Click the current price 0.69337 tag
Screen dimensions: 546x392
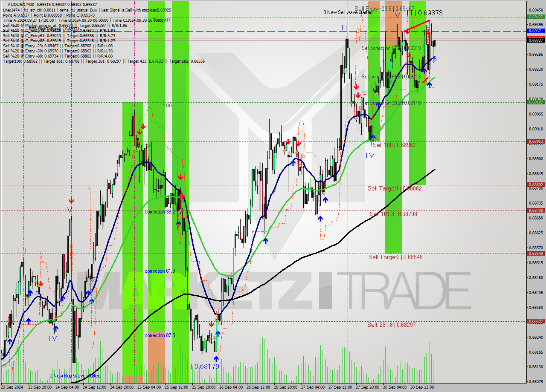[536, 40]
